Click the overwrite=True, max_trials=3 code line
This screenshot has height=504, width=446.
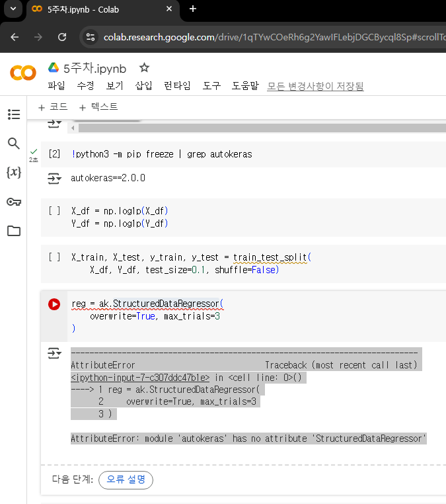(155, 316)
